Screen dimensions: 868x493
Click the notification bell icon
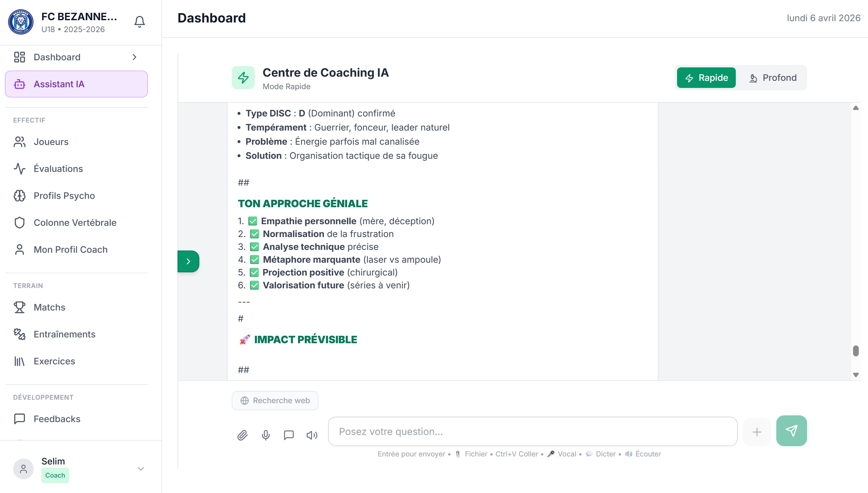139,22
